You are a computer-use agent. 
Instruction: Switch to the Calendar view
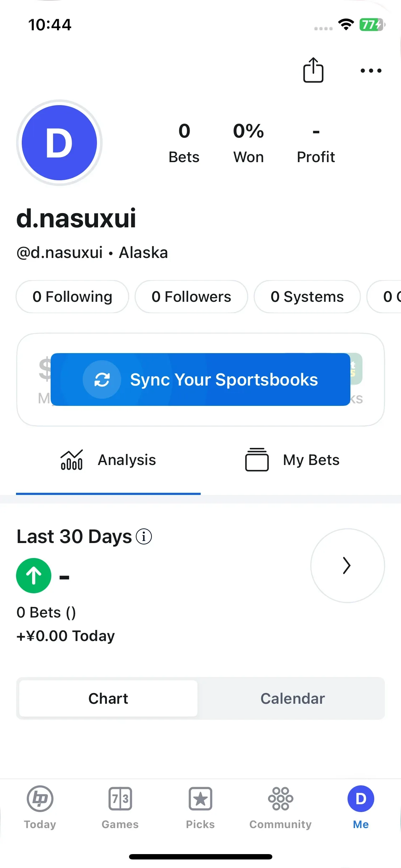[292, 698]
